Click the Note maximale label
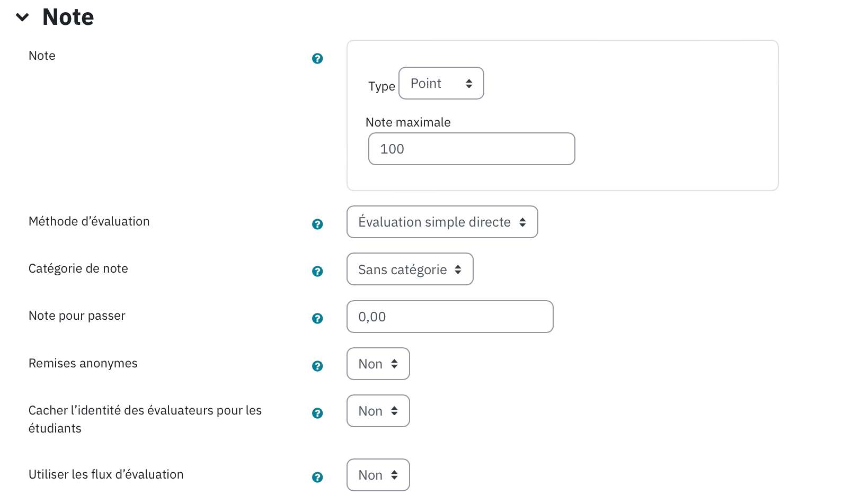The height and width of the screenshot is (504, 852). (x=408, y=122)
